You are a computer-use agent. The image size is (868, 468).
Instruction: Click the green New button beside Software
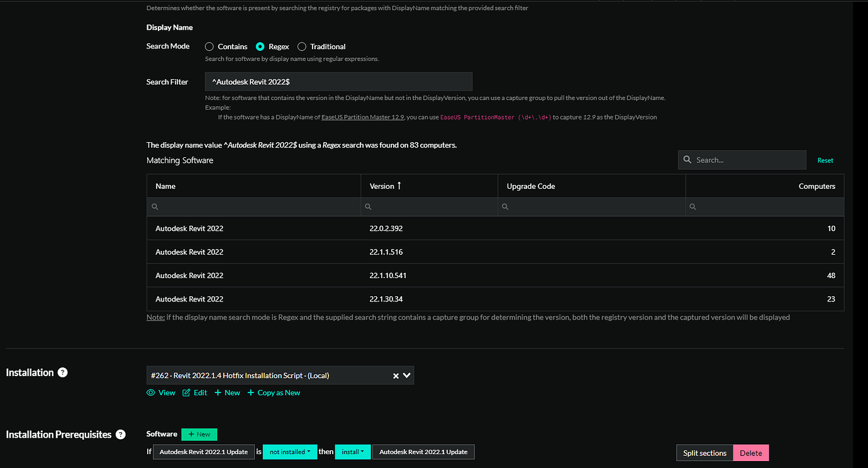[199, 434]
